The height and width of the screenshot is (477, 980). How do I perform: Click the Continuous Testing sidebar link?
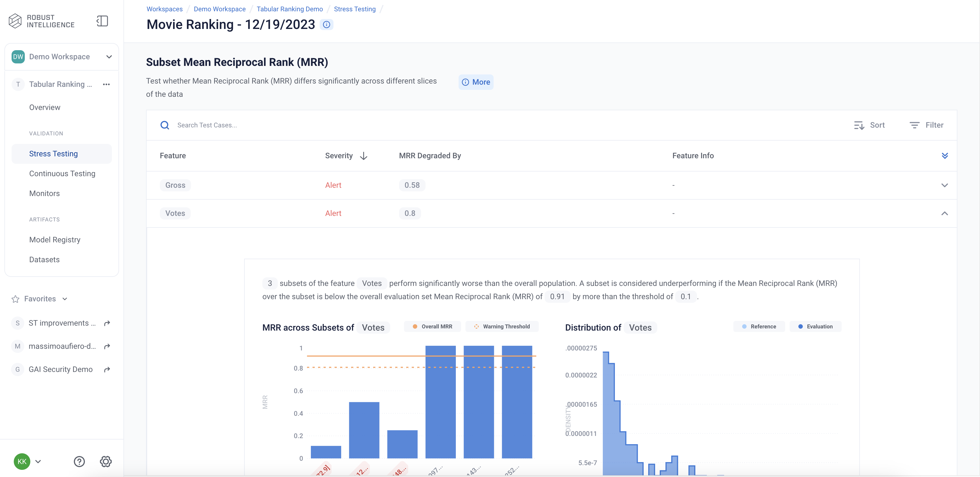tap(62, 173)
